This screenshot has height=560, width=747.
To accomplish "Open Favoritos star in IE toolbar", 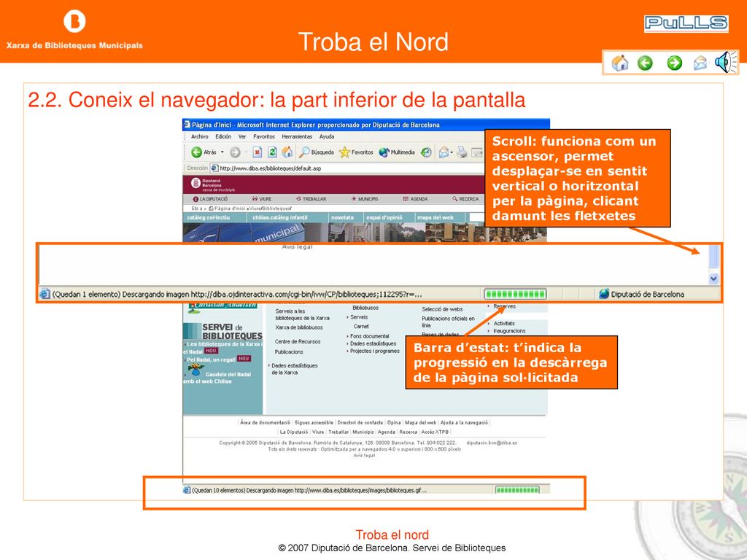I will (x=356, y=152).
